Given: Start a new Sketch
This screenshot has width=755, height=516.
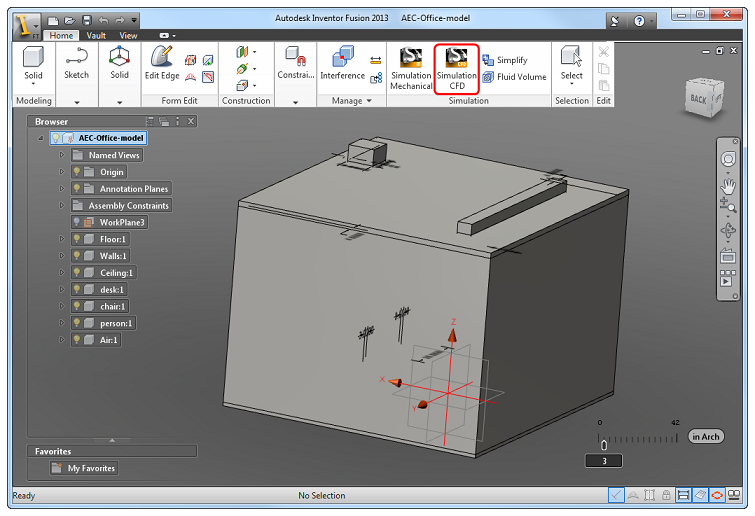Looking at the screenshot, I should (x=77, y=63).
